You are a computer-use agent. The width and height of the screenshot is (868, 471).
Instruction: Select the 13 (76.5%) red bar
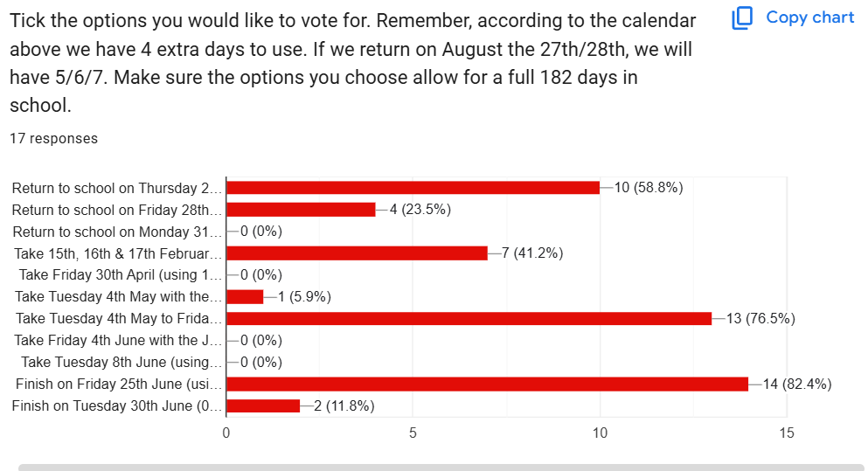[469, 319]
